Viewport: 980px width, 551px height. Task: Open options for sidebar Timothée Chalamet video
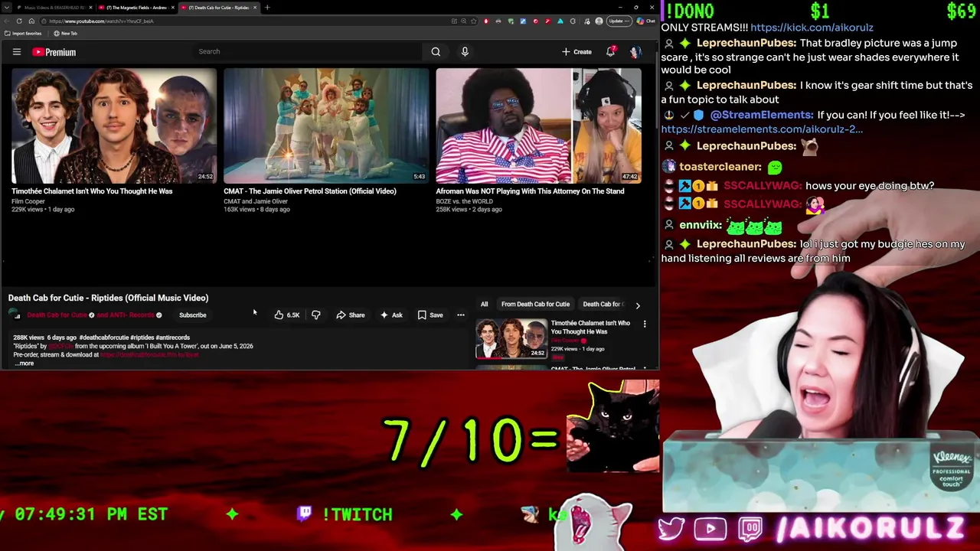(x=645, y=324)
